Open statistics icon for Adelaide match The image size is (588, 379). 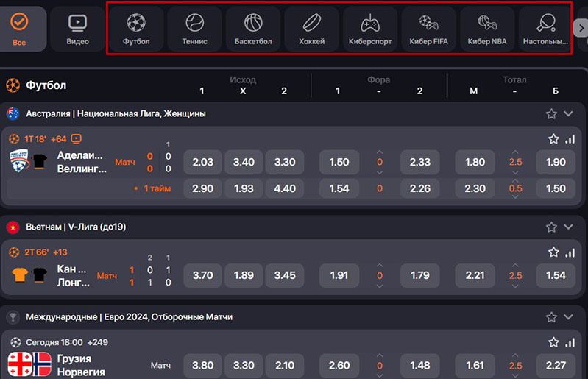[570, 139]
